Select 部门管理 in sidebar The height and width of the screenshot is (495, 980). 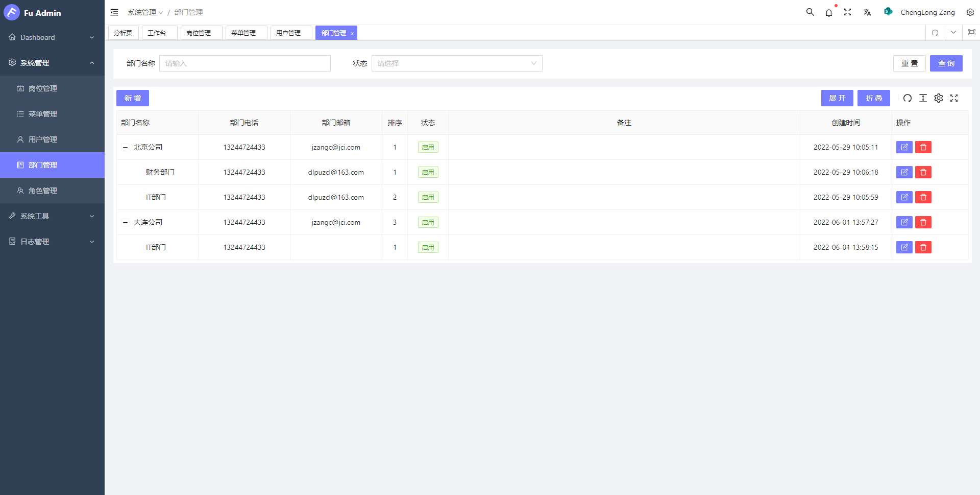52,165
